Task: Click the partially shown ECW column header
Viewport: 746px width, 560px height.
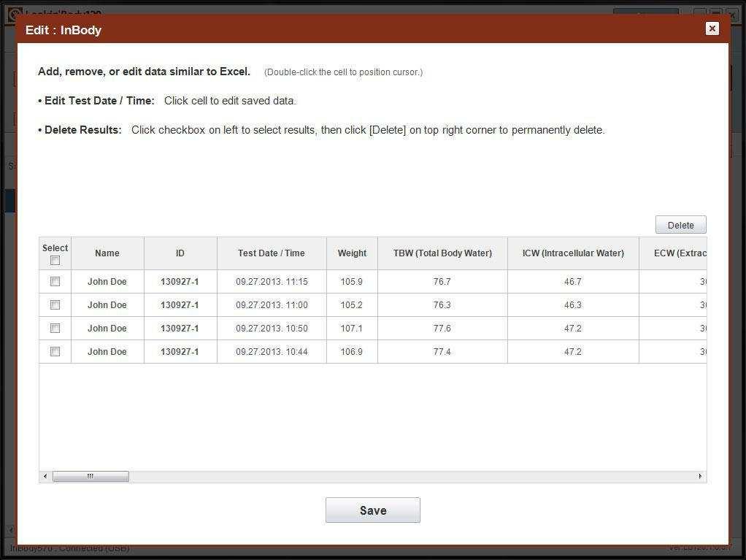Action: (x=673, y=253)
